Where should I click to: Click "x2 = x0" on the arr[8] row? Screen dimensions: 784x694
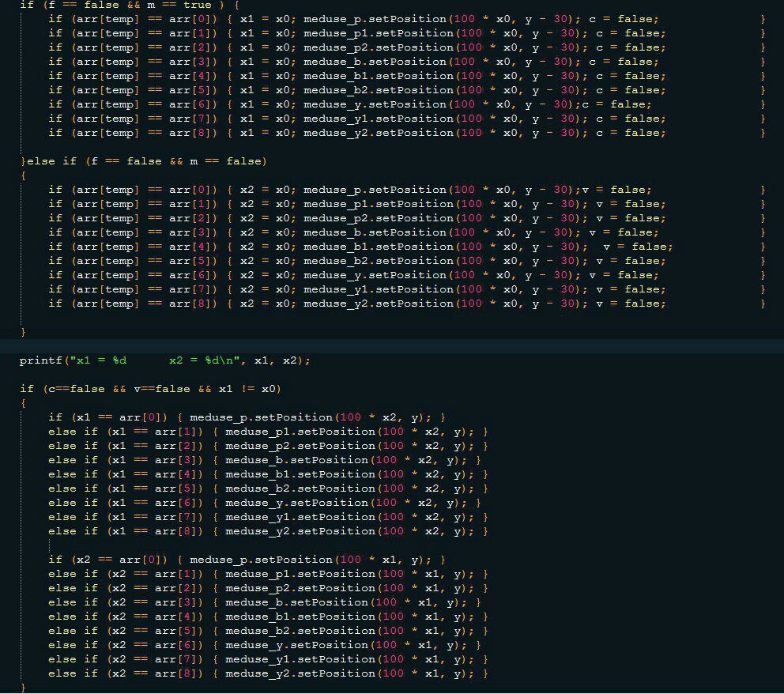click(x=265, y=304)
